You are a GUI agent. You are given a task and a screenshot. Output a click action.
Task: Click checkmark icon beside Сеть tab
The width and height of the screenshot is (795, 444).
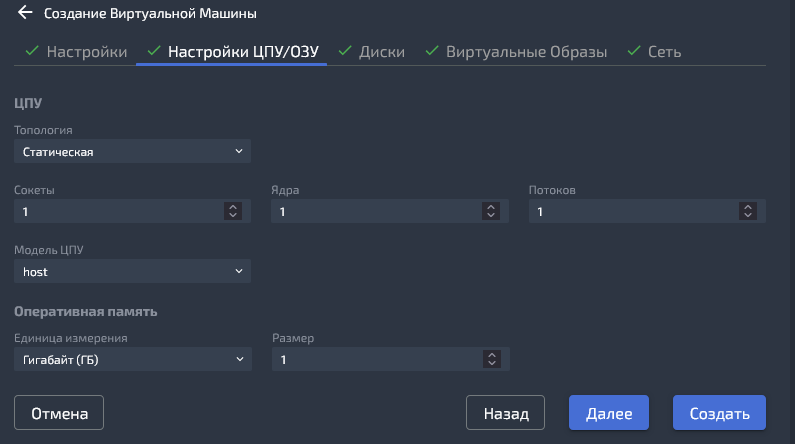(633, 51)
